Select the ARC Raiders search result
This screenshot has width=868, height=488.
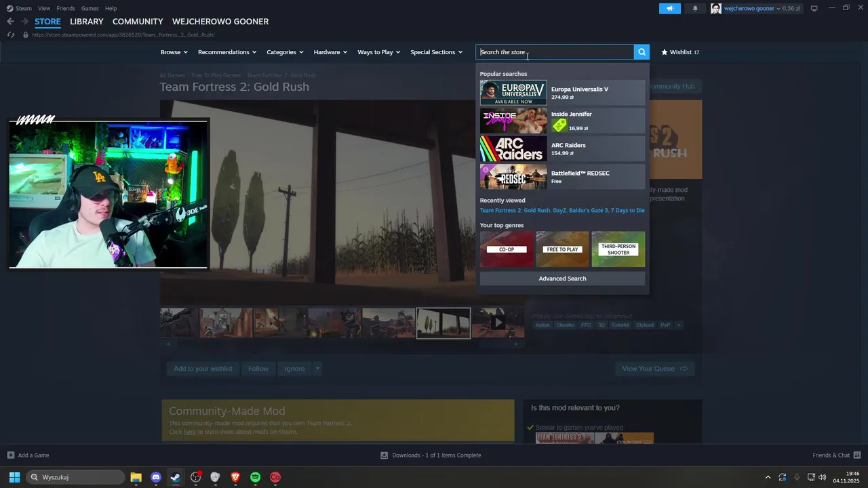(562, 148)
